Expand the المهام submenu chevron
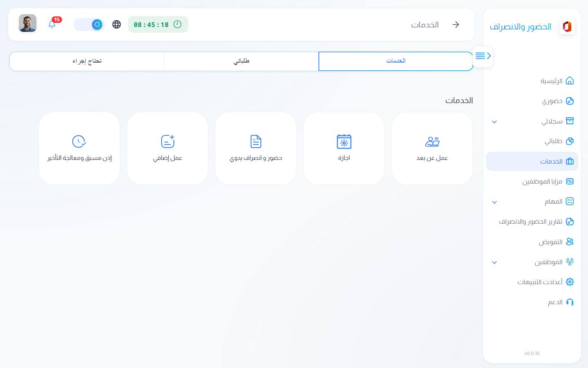The width and height of the screenshot is (588, 368). 494,202
